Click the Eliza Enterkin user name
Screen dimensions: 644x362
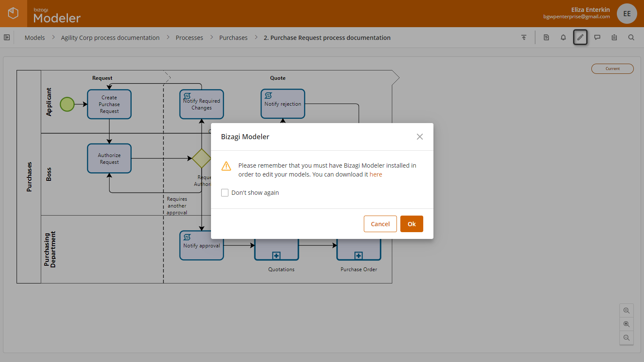[591, 10]
